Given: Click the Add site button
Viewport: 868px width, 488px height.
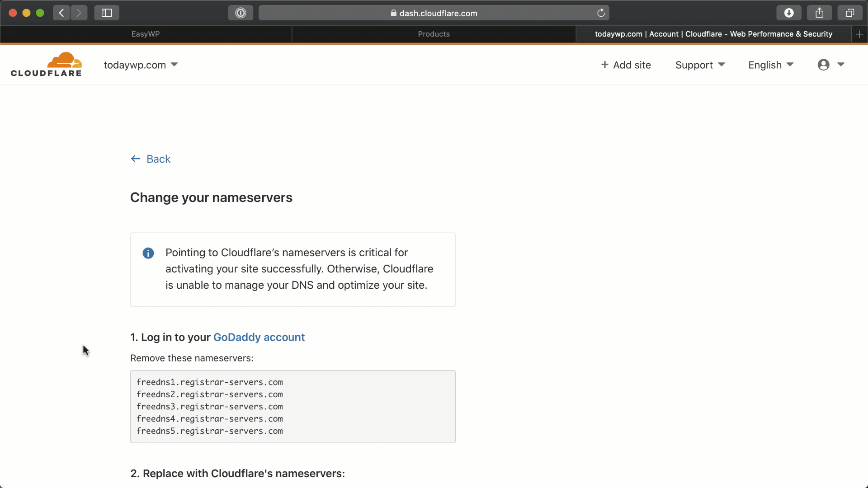Looking at the screenshot, I should coord(626,65).
